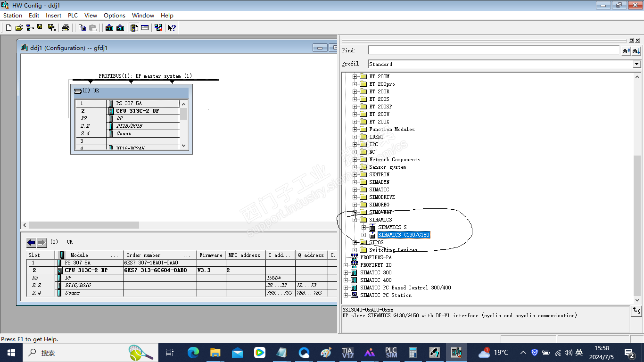Click the Print toolbar icon
This screenshot has width=644, height=362.
coord(66,28)
